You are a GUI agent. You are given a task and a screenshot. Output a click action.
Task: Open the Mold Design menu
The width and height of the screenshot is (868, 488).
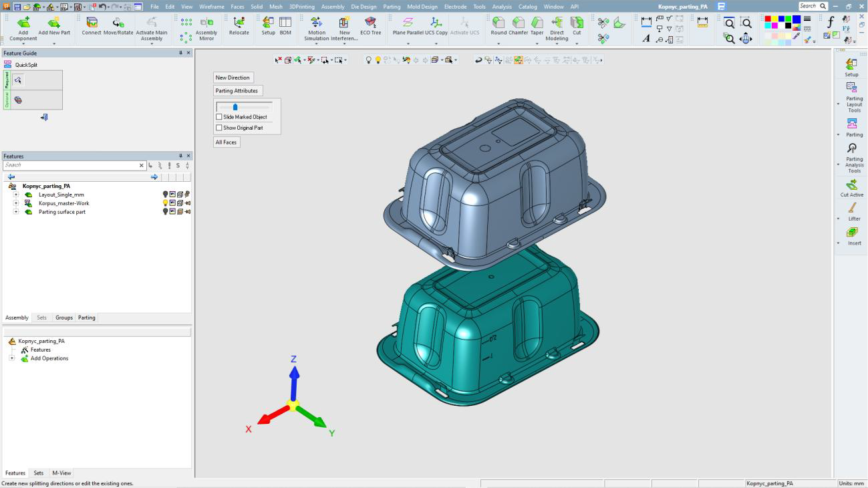[x=422, y=7]
